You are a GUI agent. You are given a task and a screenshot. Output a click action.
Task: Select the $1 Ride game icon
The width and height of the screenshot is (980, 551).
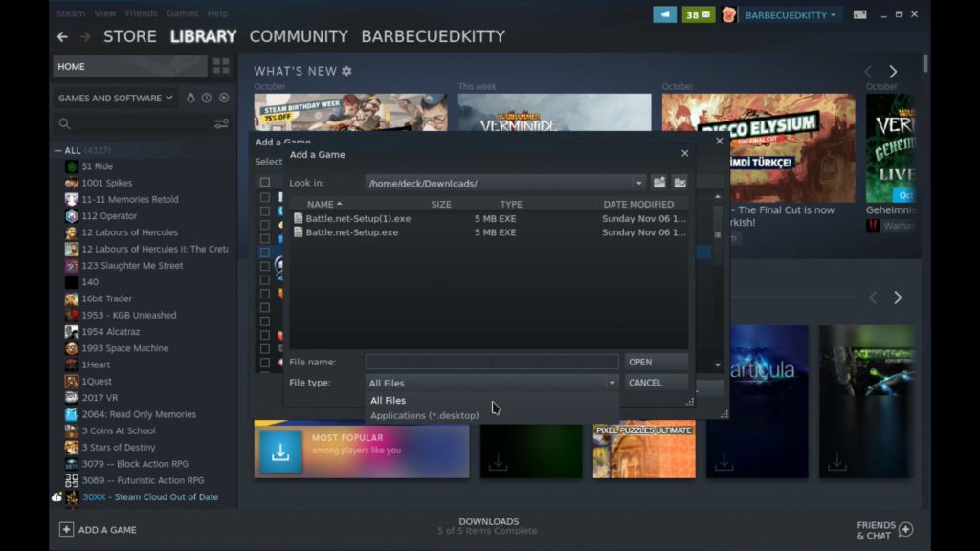point(72,166)
